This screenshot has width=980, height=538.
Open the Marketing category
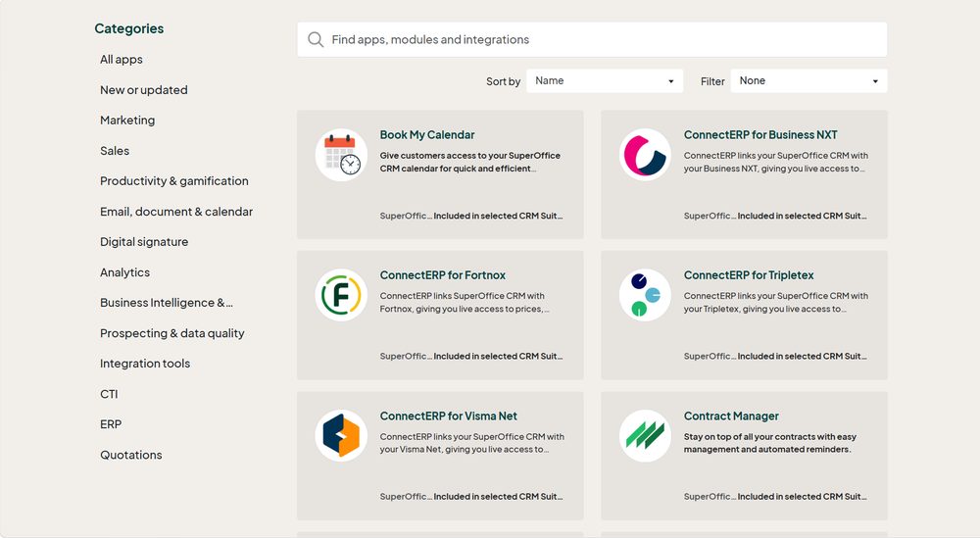[127, 120]
